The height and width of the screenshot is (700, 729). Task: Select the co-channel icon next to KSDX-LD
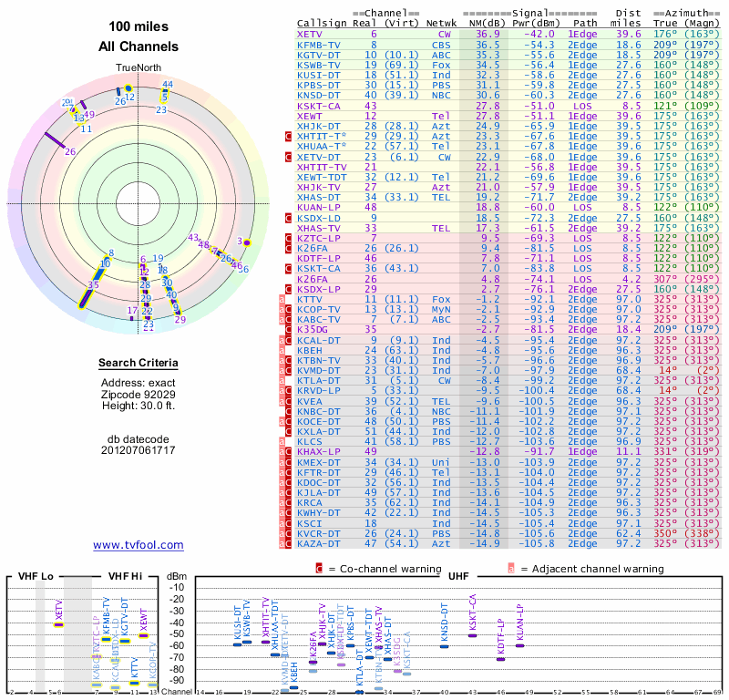pos(288,218)
